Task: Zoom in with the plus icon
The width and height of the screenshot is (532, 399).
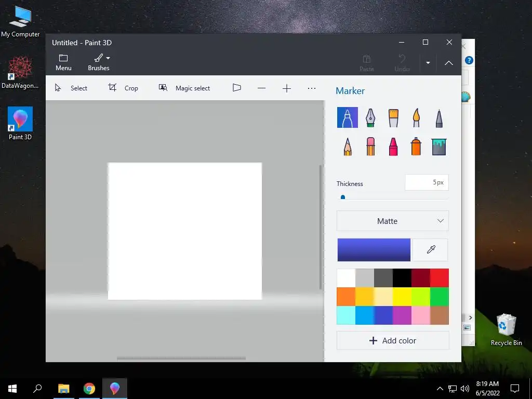Action: (x=287, y=88)
